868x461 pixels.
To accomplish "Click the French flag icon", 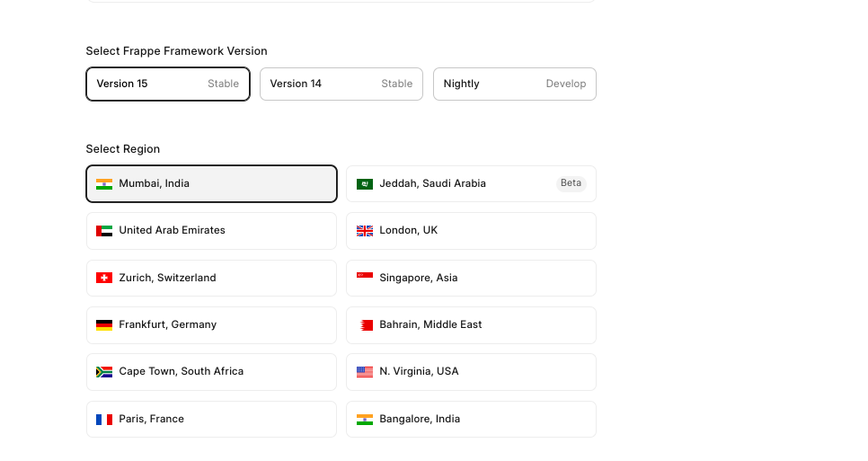I will (104, 419).
